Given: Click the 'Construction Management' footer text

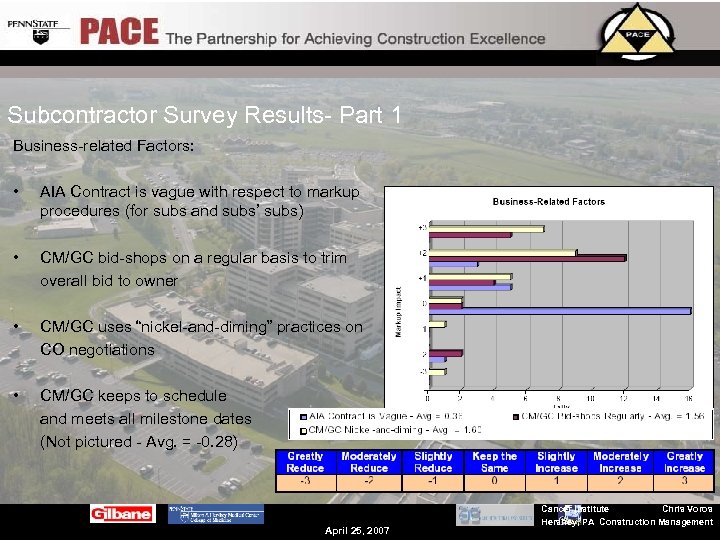Looking at the screenshot, I should click(x=656, y=522).
